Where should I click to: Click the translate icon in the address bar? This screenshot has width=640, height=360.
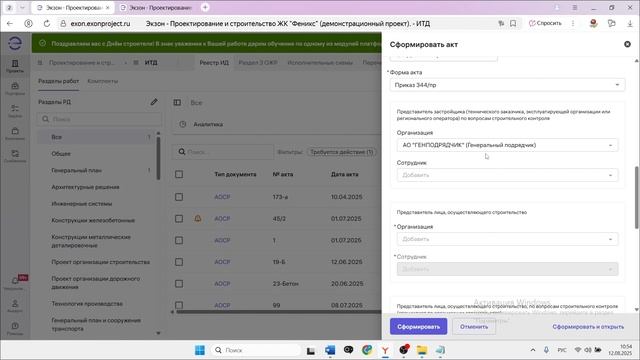tap(501, 24)
